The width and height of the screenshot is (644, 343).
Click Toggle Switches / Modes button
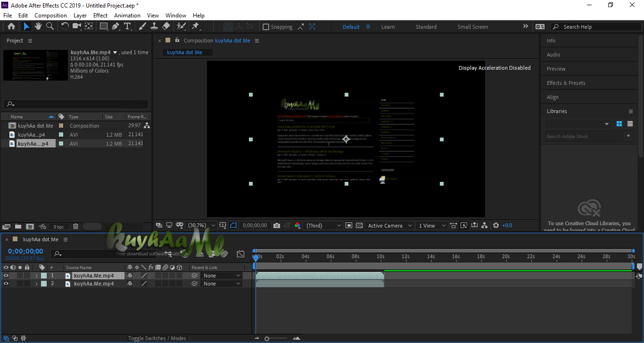tap(157, 338)
